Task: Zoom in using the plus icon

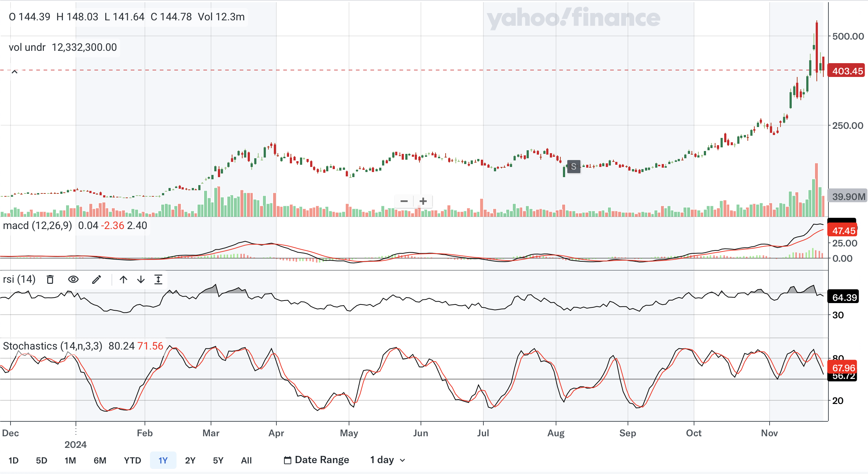Action: click(423, 201)
